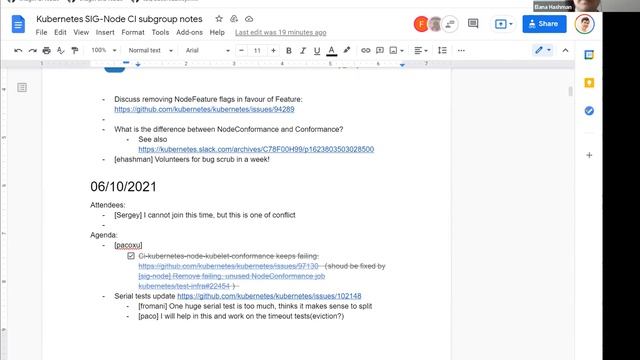Screen dimensions: 640x360
Task: Click the left indent marker on ruler
Action: pos(138,64)
